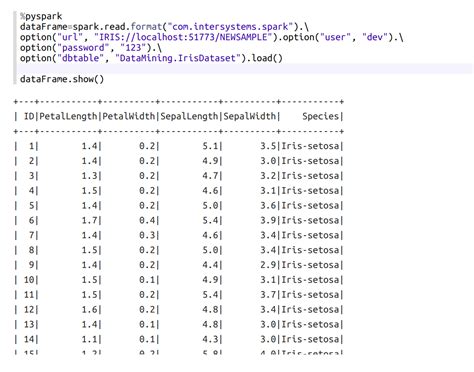Click the %pyspark interpreter line
Viewport: 474px width, 372px height.
click(41, 16)
